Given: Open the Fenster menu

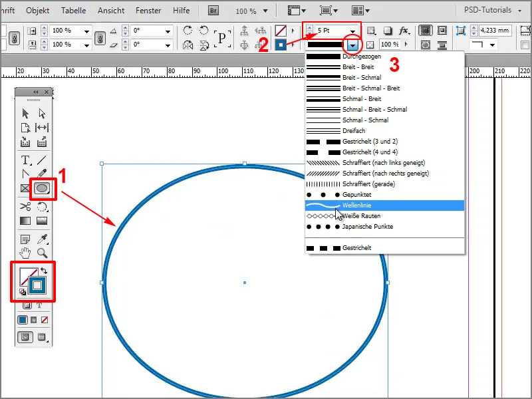Looking at the screenshot, I should tap(148, 11).
